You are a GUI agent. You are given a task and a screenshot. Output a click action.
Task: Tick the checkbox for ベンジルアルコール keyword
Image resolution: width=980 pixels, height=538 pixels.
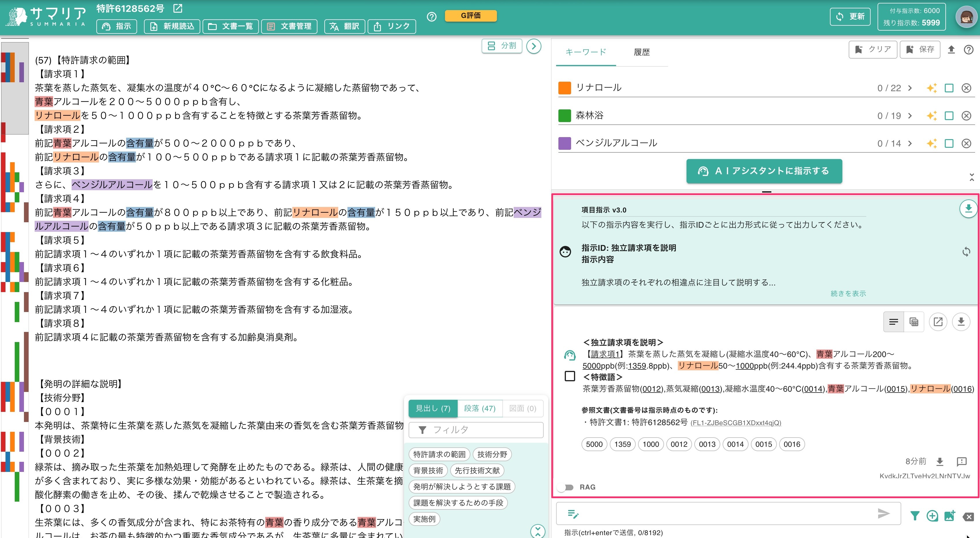point(949,143)
